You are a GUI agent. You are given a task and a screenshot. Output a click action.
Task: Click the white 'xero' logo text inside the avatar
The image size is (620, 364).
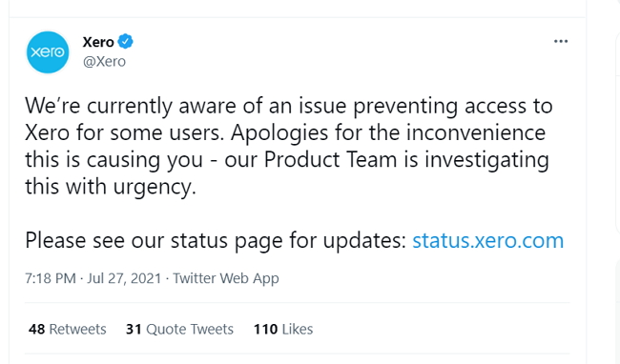pyautogui.click(x=48, y=52)
